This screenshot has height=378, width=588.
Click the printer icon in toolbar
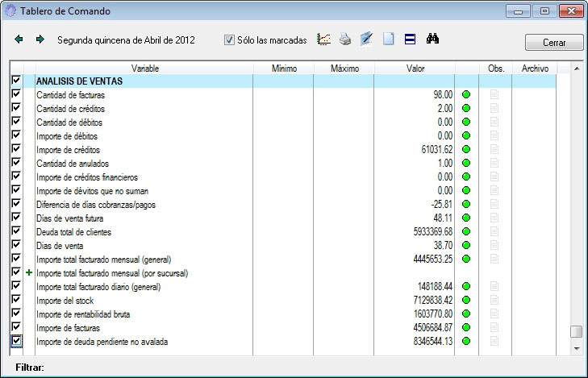tap(345, 39)
